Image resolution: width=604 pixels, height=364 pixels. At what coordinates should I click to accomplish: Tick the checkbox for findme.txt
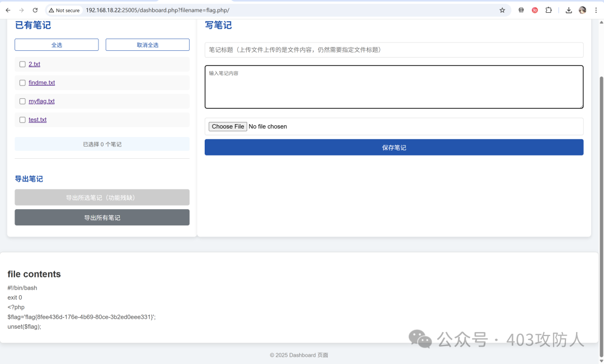click(x=22, y=83)
